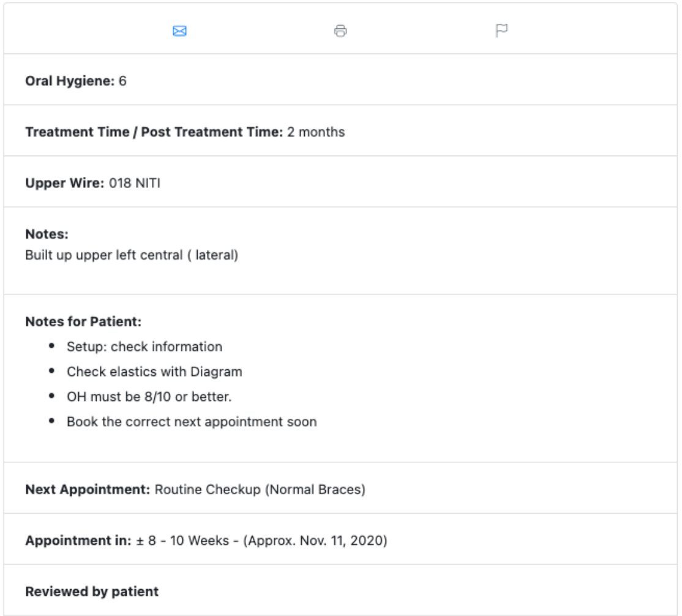Click the Notes for Patient heading
The width and height of the screenshot is (682, 616).
click(83, 321)
